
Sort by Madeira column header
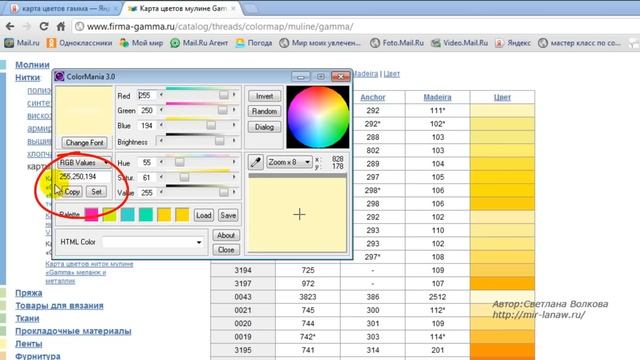coord(437,97)
